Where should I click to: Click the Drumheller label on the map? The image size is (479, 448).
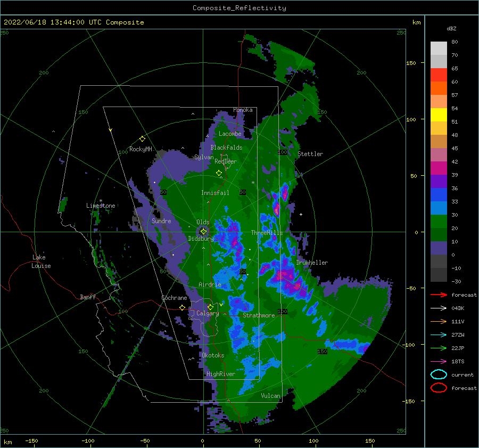(x=312, y=263)
